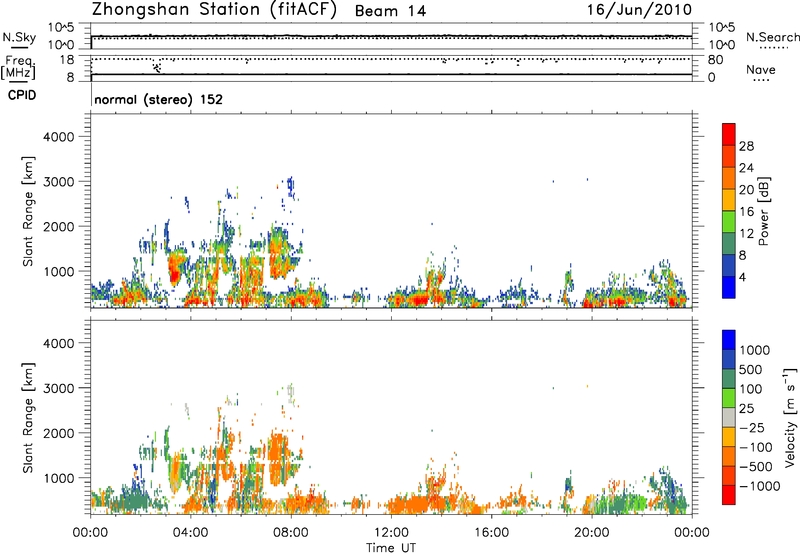Click the "25" label on Velocity scale
The image size is (800, 554).
tap(747, 409)
